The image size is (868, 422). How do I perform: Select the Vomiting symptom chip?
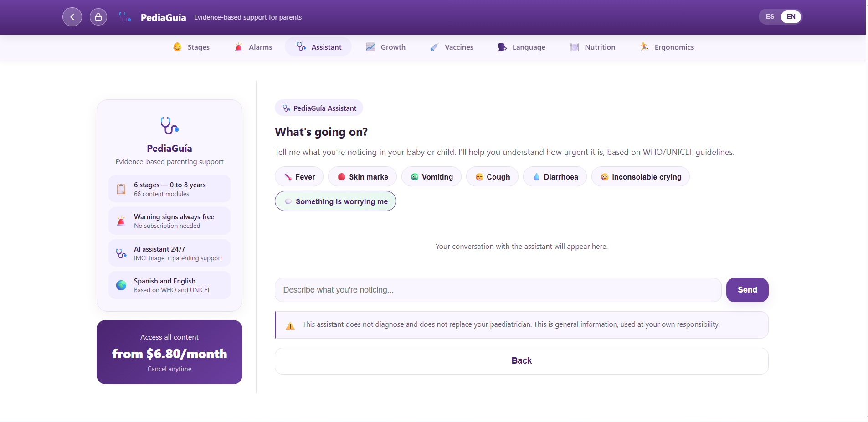431,177
